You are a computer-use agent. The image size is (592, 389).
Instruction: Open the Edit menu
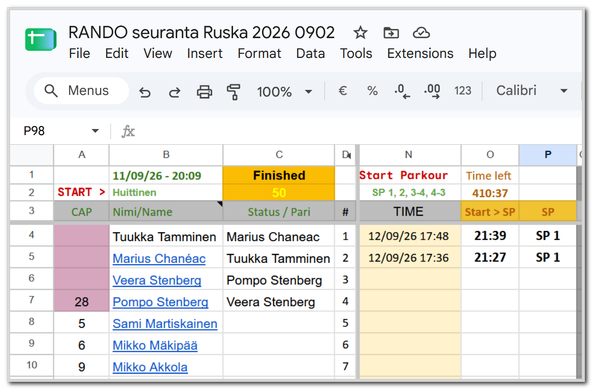117,54
